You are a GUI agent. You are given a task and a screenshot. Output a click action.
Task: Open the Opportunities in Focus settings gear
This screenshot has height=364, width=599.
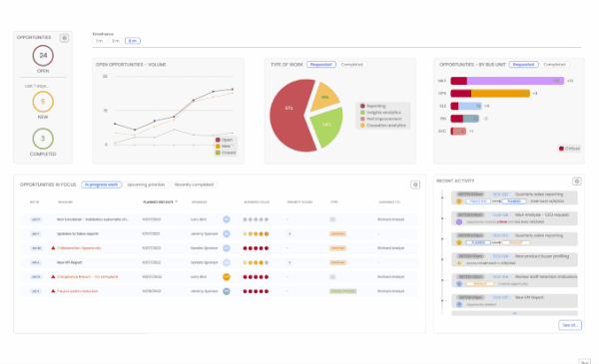415,184
